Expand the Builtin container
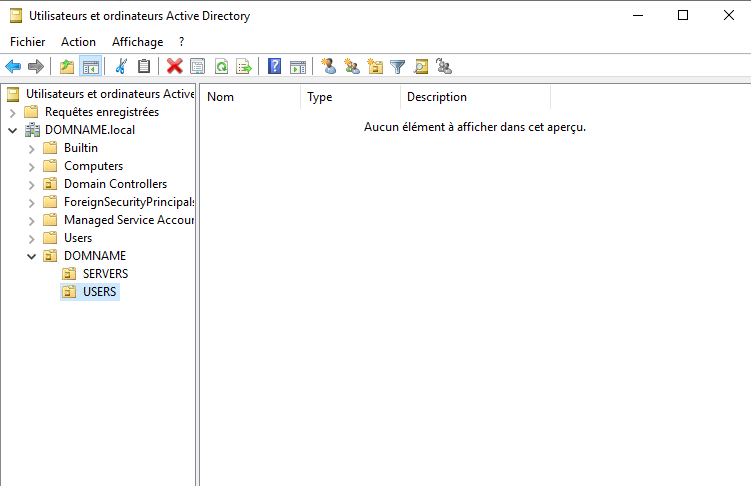This screenshot has width=751, height=486. pyautogui.click(x=31, y=148)
